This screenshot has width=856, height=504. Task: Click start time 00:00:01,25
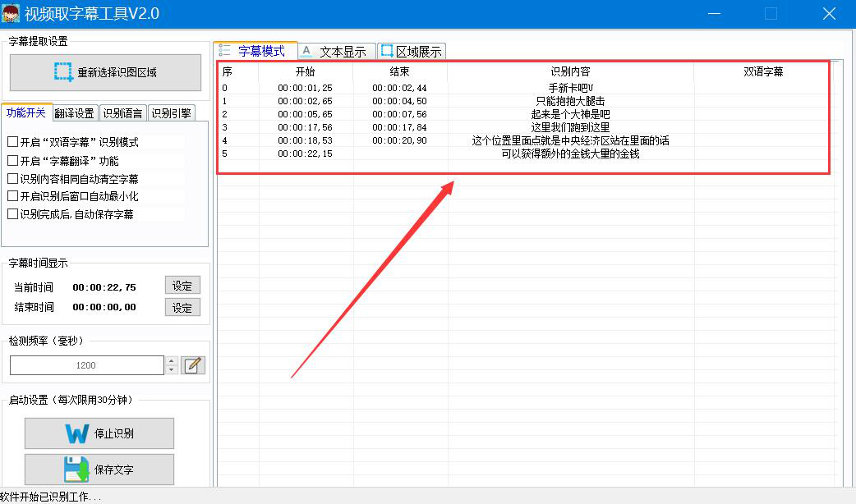click(305, 88)
